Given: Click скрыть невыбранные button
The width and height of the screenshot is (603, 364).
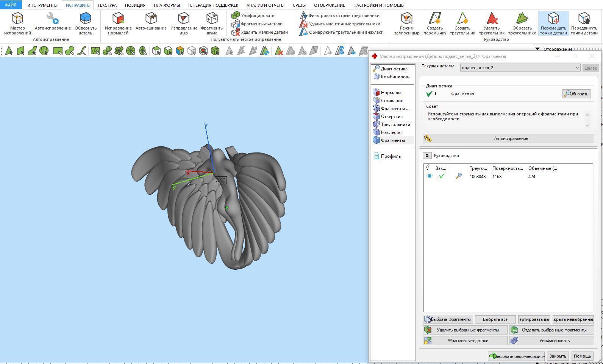Looking at the screenshot, I should [x=573, y=319].
